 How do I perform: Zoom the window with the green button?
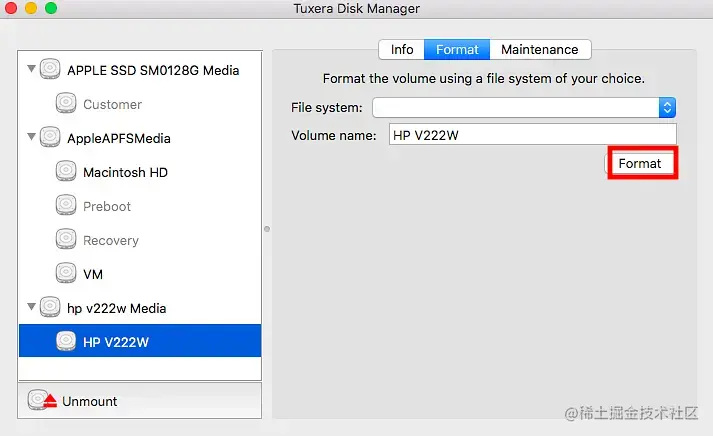tap(51, 8)
